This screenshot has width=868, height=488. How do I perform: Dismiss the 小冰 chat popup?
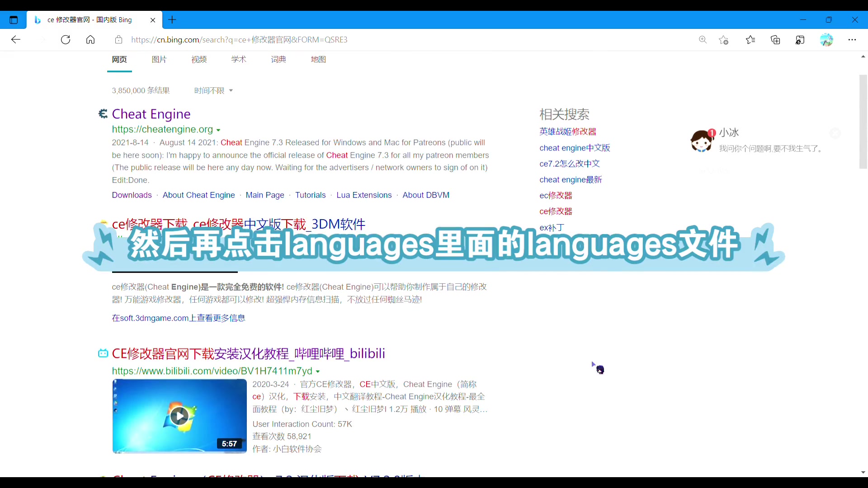coord(835,133)
